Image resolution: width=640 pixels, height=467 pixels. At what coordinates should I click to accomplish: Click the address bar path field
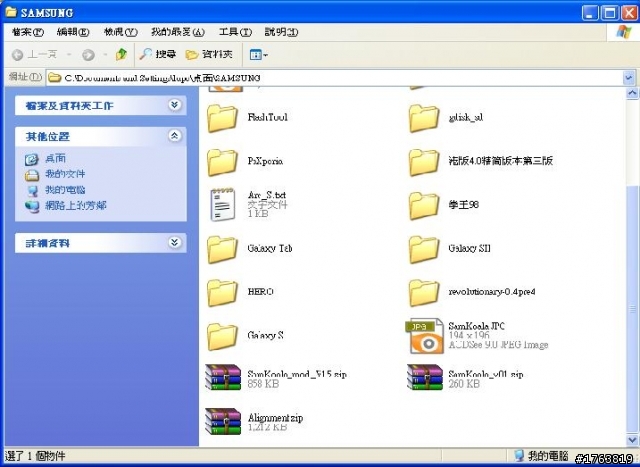[335, 78]
